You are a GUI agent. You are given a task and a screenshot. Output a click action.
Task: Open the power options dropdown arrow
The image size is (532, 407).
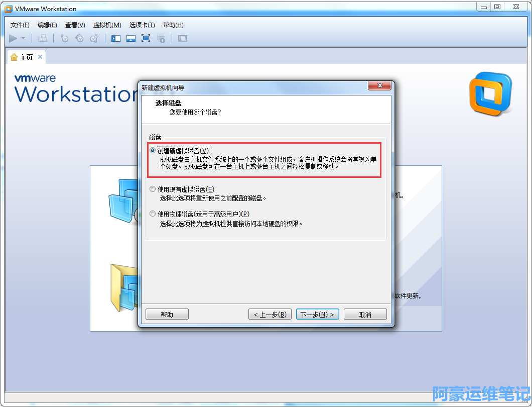[x=24, y=38]
